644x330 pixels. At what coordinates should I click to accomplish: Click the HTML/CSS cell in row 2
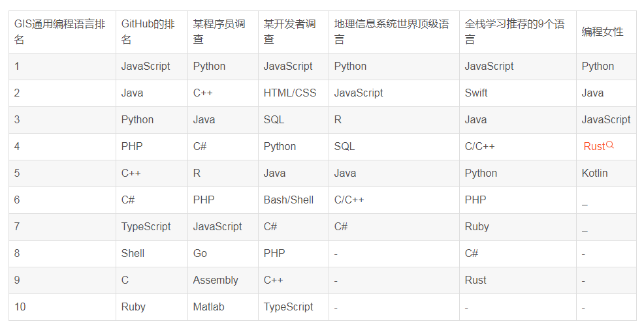click(293, 93)
